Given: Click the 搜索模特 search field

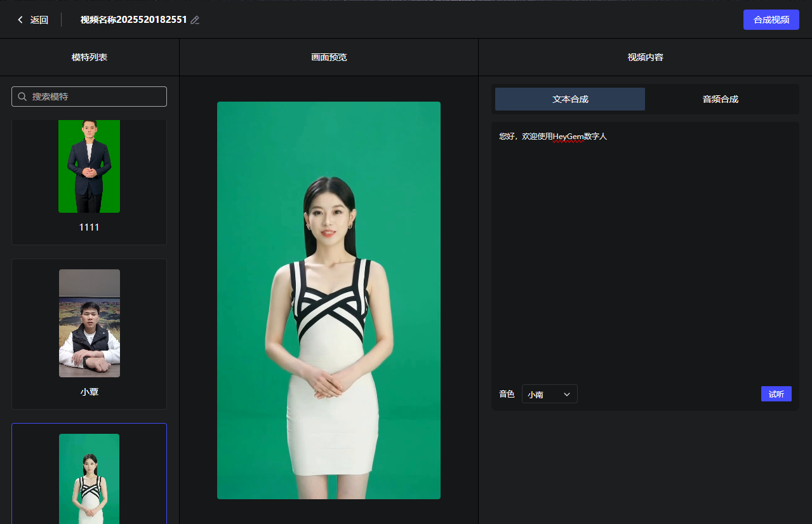Looking at the screenshot, I should coord(90,97).
